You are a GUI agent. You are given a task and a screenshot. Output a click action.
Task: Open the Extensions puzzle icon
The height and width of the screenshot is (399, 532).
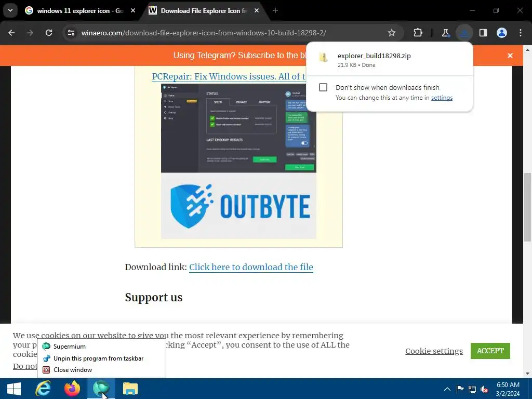pos(418,33)
